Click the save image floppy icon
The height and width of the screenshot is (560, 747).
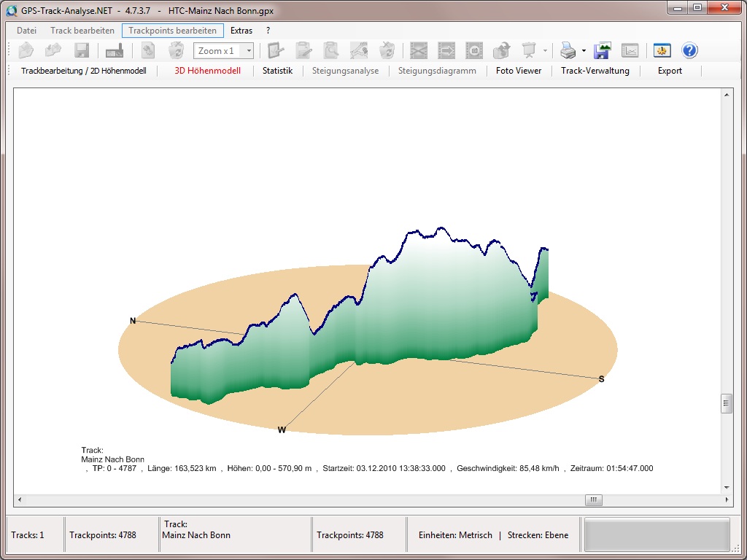point(603,50)
